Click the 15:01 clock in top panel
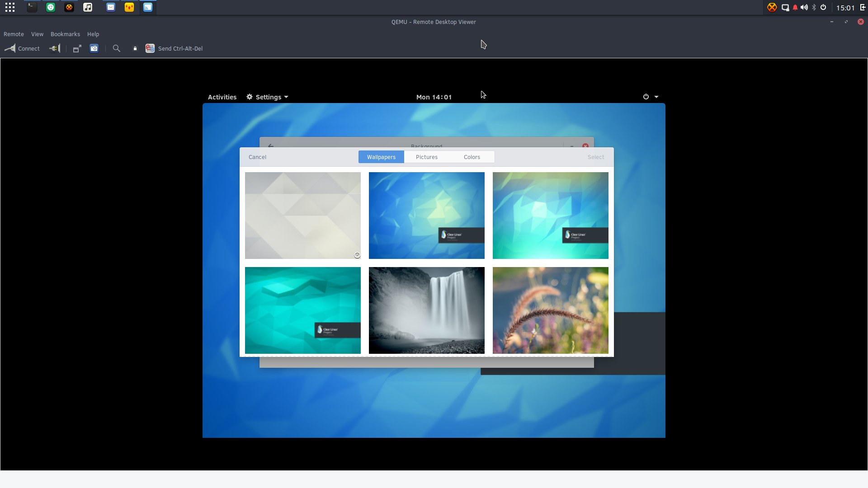Image resolution: width=868 pixels, height=488 pixels. click(x=845, y=8)
